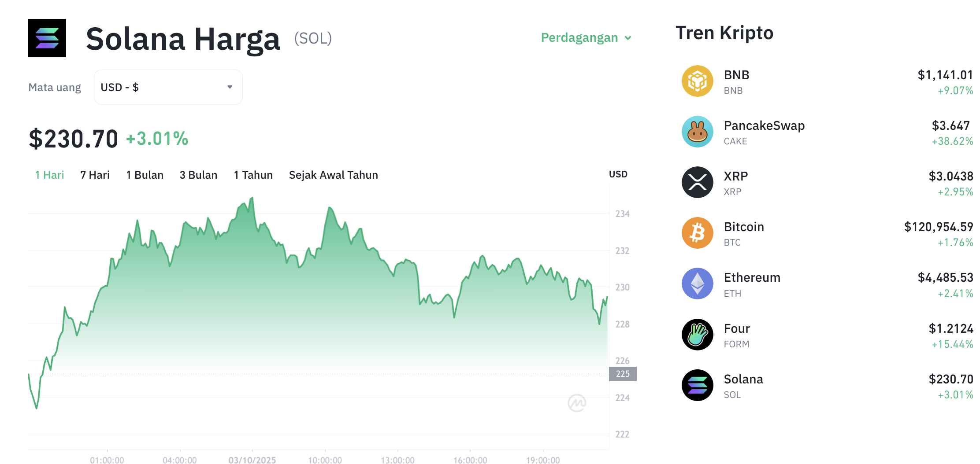Click the Four (FORM) hand icon
Image resolution: width=980 pixels, height=464 pixels.
[x=697, y=335]
